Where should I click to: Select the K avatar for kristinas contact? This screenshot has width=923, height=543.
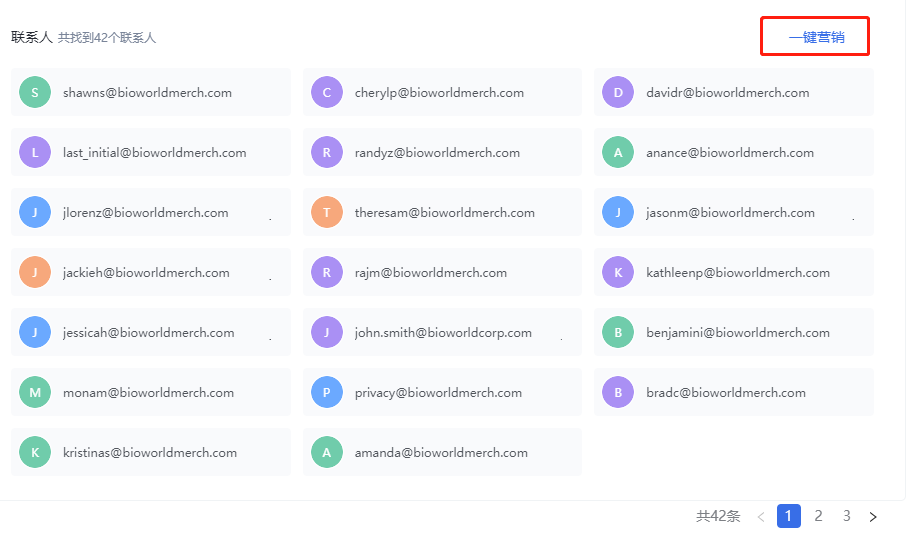(x=35, y=452)
